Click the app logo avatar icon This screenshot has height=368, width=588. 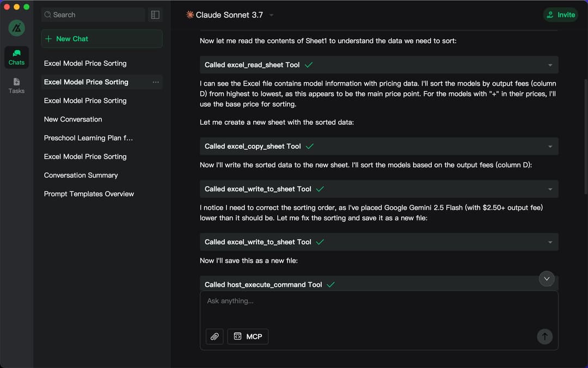tap(16, 28)
